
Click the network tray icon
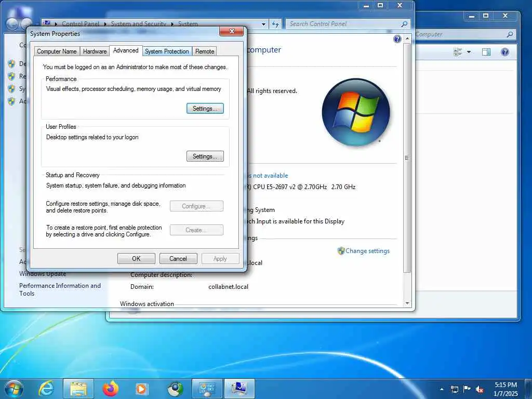coord(454,389)
